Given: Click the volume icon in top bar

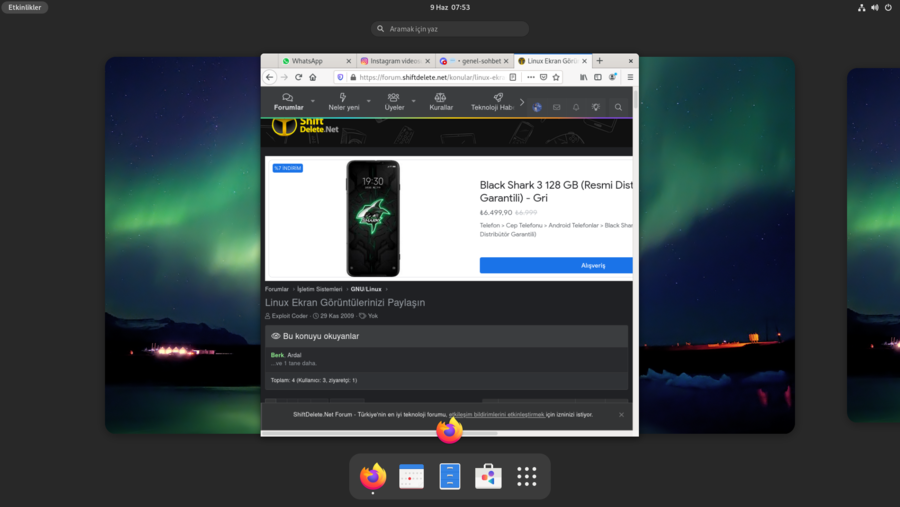Looking at the screenshot, I should [x=875, y=7].
